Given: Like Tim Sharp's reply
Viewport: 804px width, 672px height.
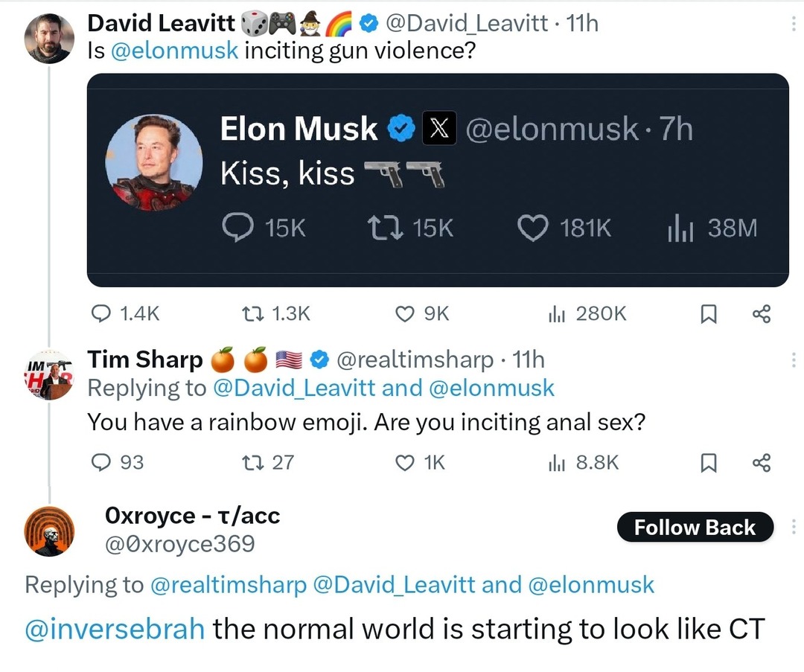Looking at the screenshot, I should point(420,462).
